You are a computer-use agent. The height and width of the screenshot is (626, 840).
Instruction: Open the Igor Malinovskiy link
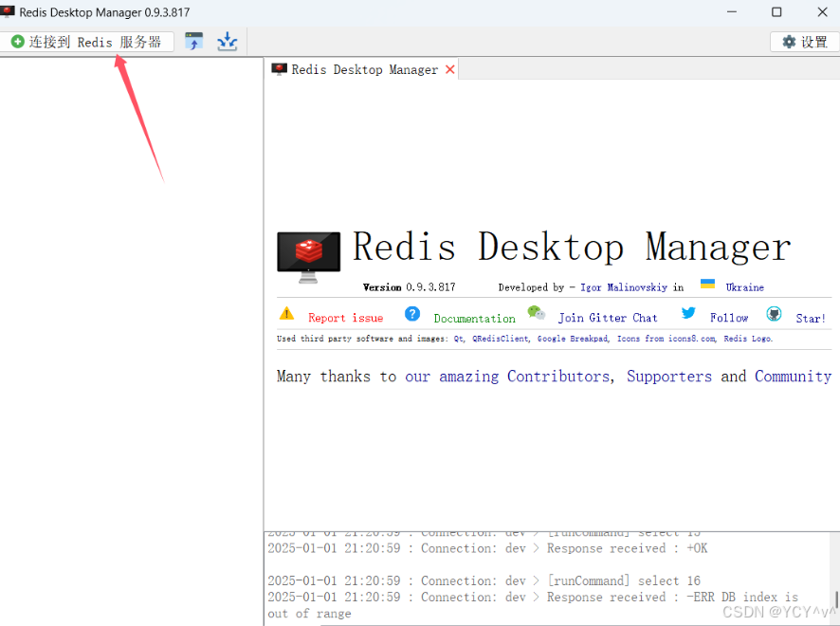[624, 287]
